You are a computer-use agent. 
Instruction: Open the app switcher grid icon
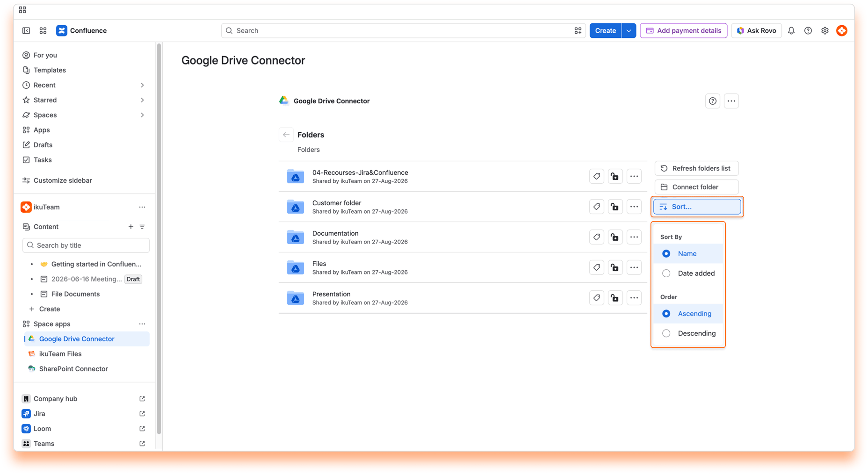tap(43, 30)
